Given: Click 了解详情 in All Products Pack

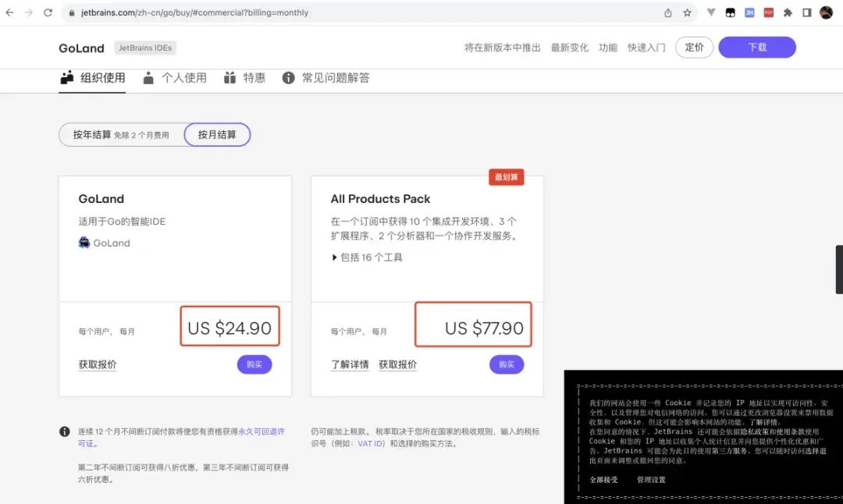Looking at the screenshot, I should pyautogui.click(x=350, y=364).
